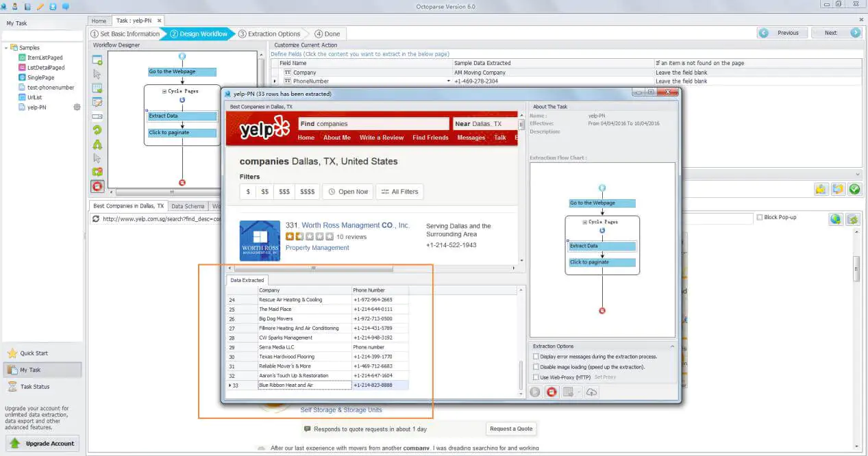Open the PhoneNumber field name dropdown

tap(449, 81)
